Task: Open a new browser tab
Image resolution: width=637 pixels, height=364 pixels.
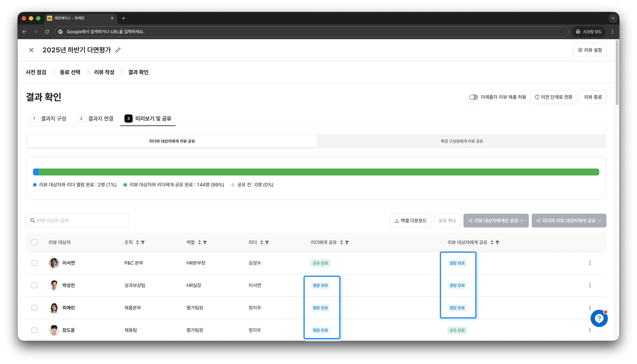Action: (x=124, y=18)
